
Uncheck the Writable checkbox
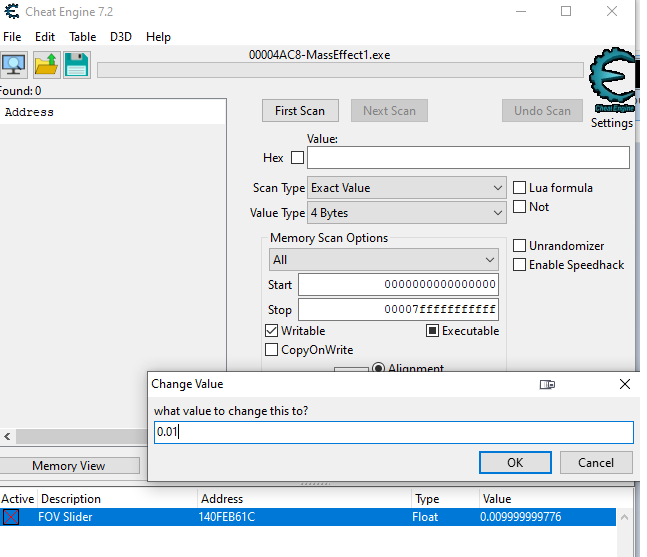pos(272,331)
